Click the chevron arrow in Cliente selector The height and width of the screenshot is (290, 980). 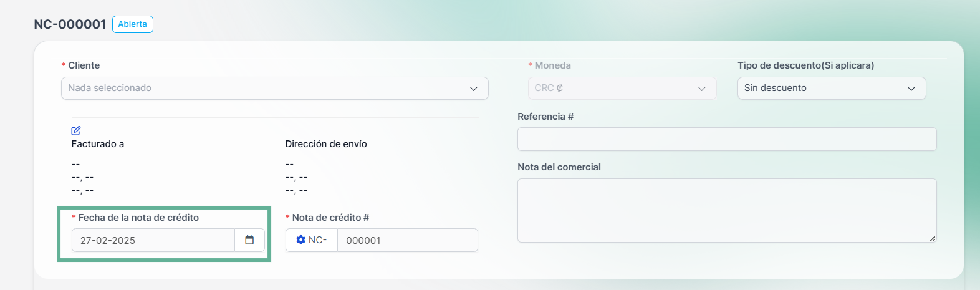point(474,89)
